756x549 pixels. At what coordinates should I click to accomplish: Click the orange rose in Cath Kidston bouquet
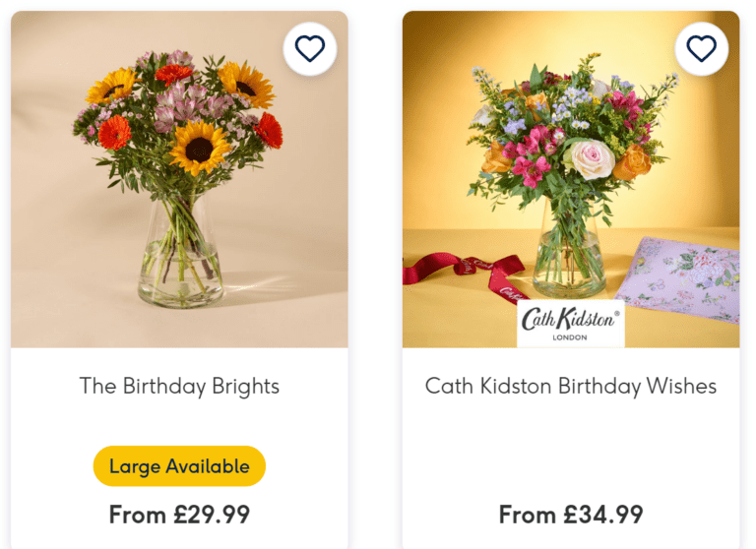click(633, 162)
